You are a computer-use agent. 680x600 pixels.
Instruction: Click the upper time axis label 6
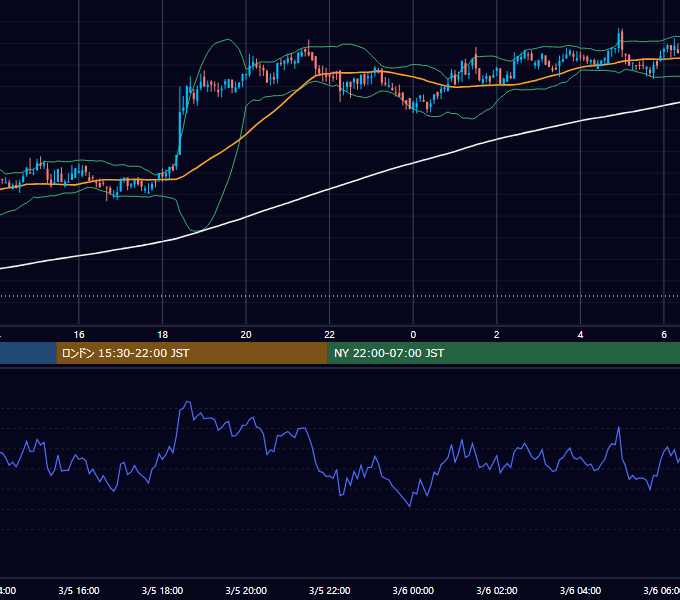click(664, 335)
